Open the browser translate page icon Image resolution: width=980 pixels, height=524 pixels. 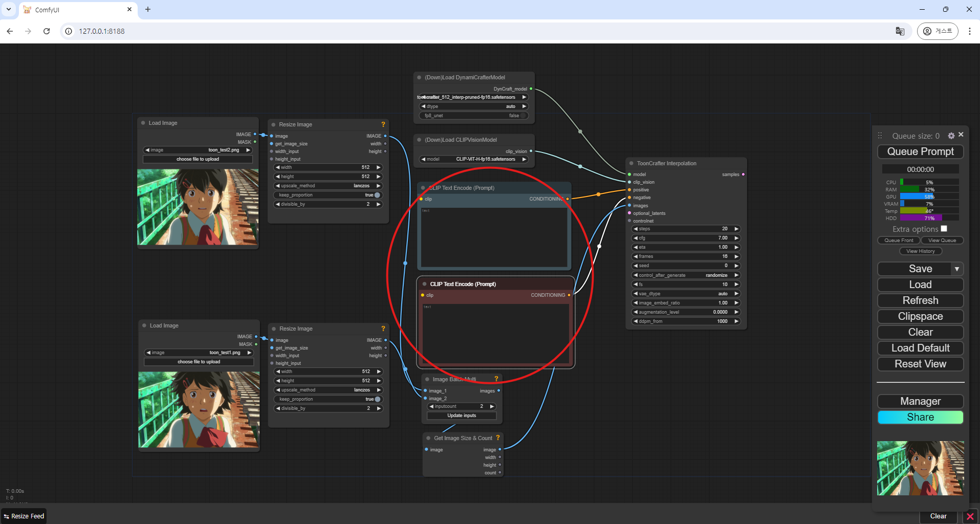pos(900,31)
